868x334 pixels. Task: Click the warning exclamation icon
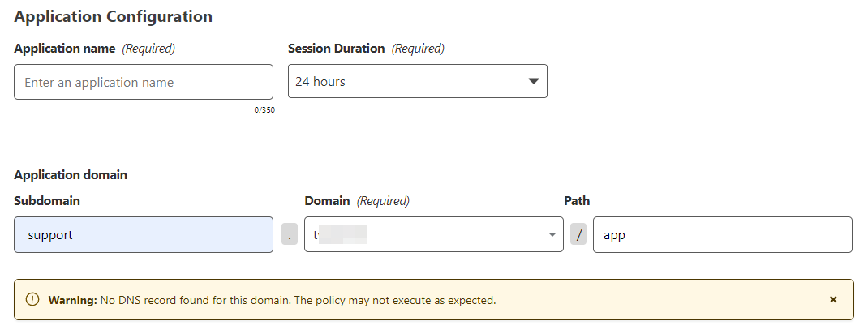[x=32, y=300]
